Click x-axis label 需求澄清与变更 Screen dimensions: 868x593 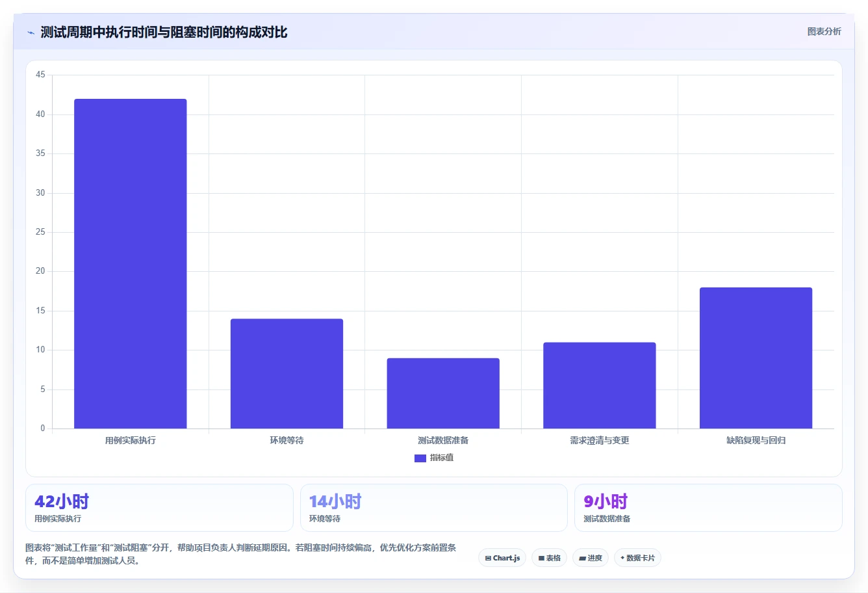coord(600,440)
